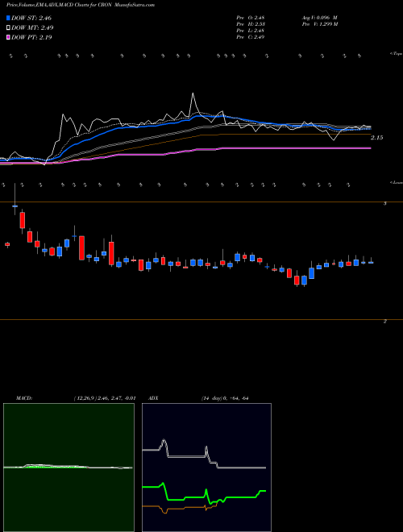Click the 'Pre O: 2.48' value
403x532 pixels.
click(x=251, y=17)
